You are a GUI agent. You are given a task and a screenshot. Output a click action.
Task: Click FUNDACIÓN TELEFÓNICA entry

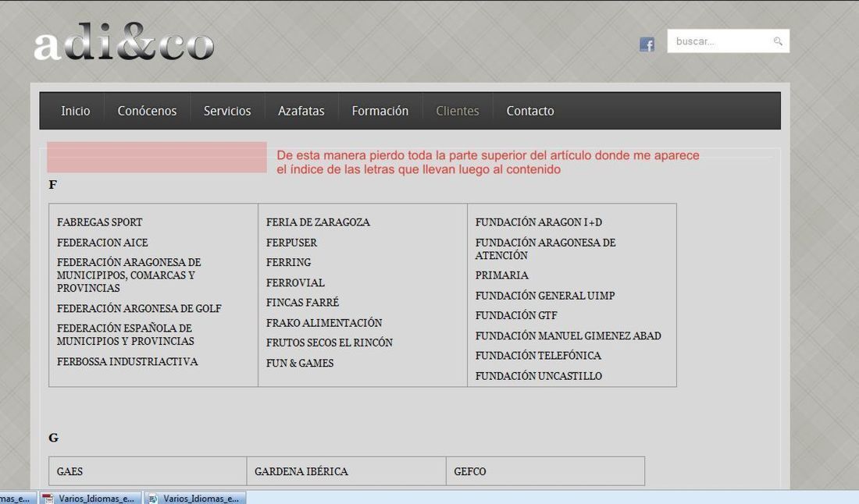(538, 355)
